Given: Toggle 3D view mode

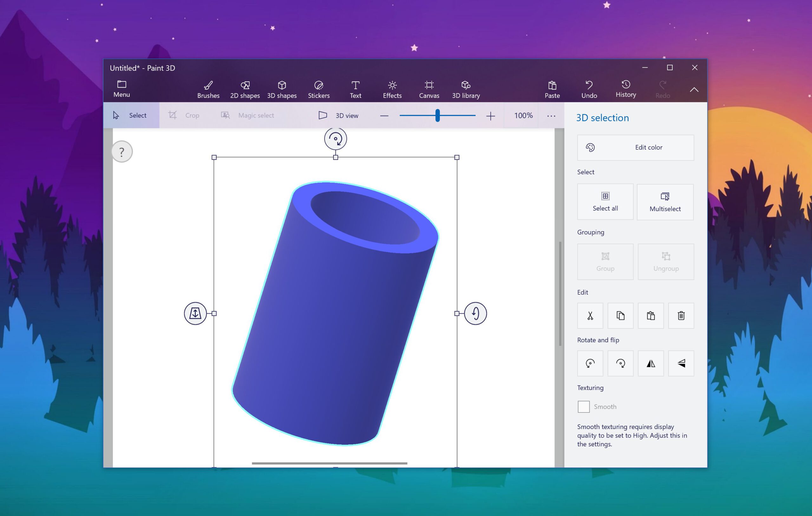Looking at the screenshot, I should [x=338, y=115].
